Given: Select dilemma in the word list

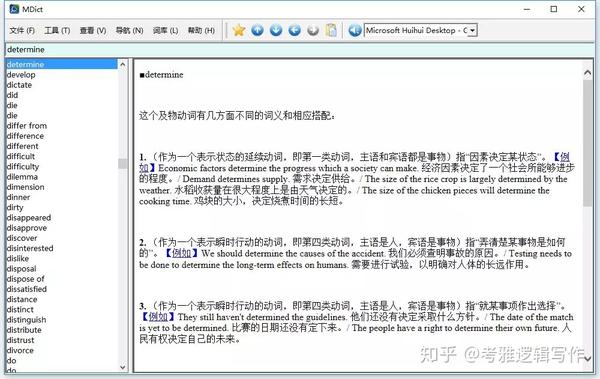Looking at the screenshot, I should point(22,177).
